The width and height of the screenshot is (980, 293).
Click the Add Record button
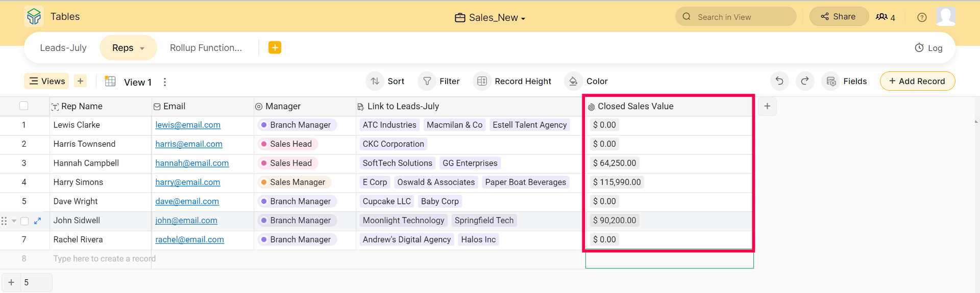917,81
